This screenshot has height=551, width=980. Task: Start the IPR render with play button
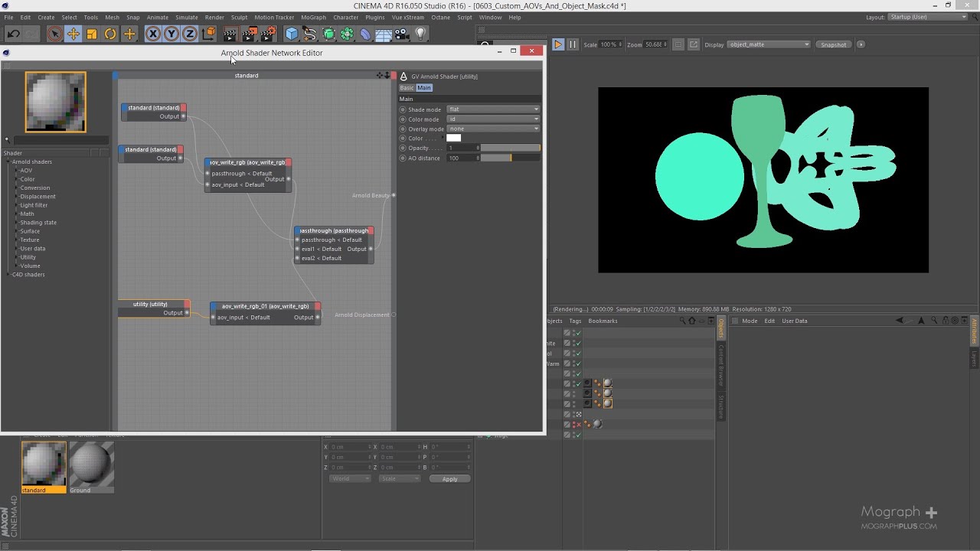tap(558, 44)
